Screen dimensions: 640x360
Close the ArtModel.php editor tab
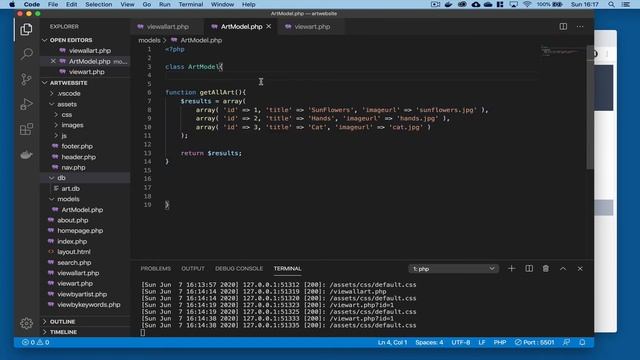(x=269, y=27)
